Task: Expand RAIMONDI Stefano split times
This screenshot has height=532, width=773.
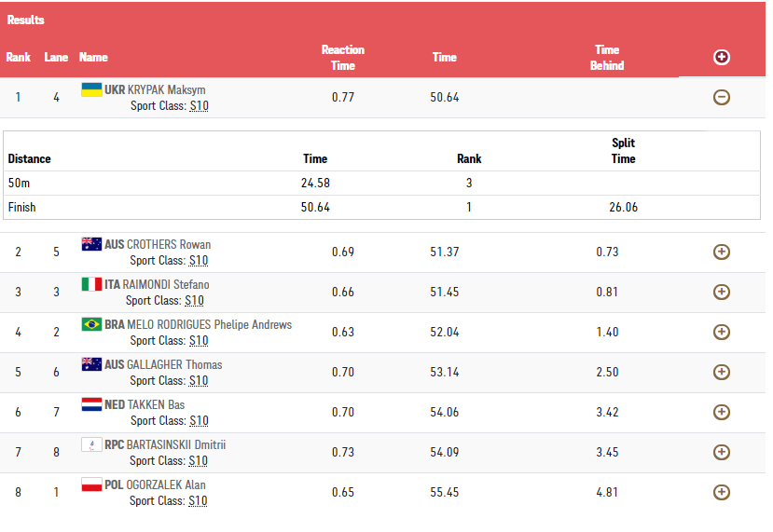Action: (x=721, y=292)
